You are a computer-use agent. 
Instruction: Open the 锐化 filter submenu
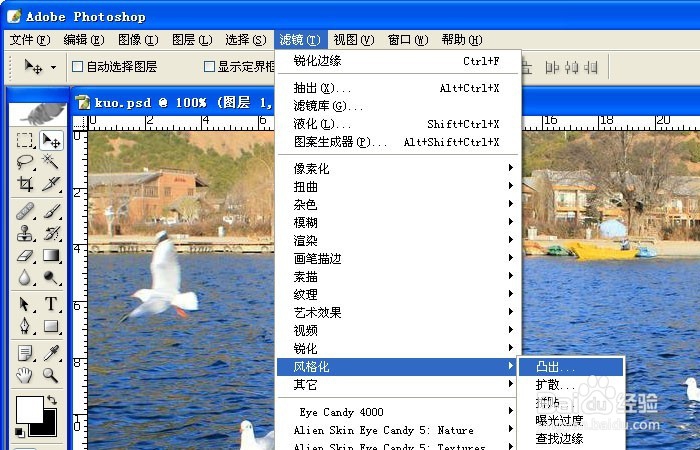click(398, 348)
